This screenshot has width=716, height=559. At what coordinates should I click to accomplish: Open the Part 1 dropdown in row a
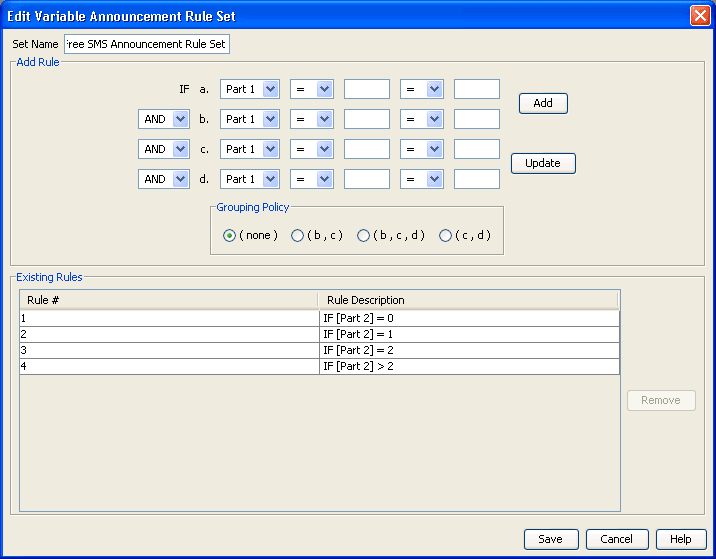tap(250, 89)
